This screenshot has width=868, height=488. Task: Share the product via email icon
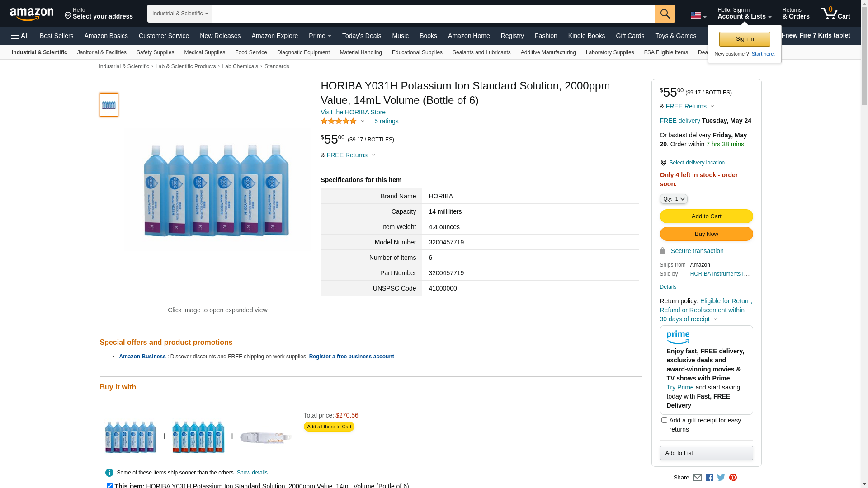click(x=697, y=478)
